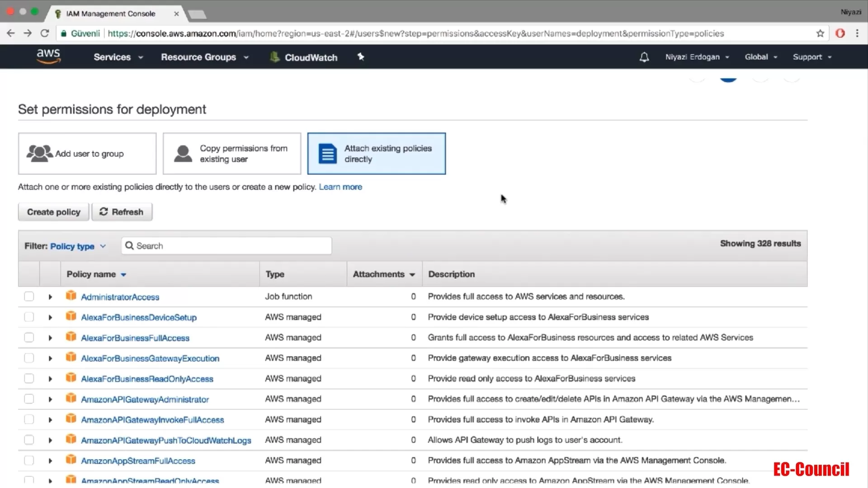868x488 pixels.
Task: Click the Create policy button
Action: [x=53, y=211]
